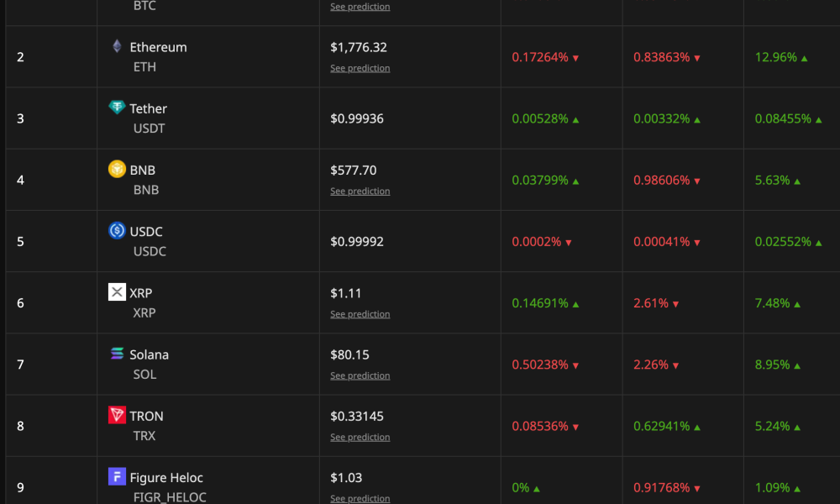The width and height of the screenshot is (840, 504).
Task: Click the TRON coin logo icon
Action: [117, 415]
